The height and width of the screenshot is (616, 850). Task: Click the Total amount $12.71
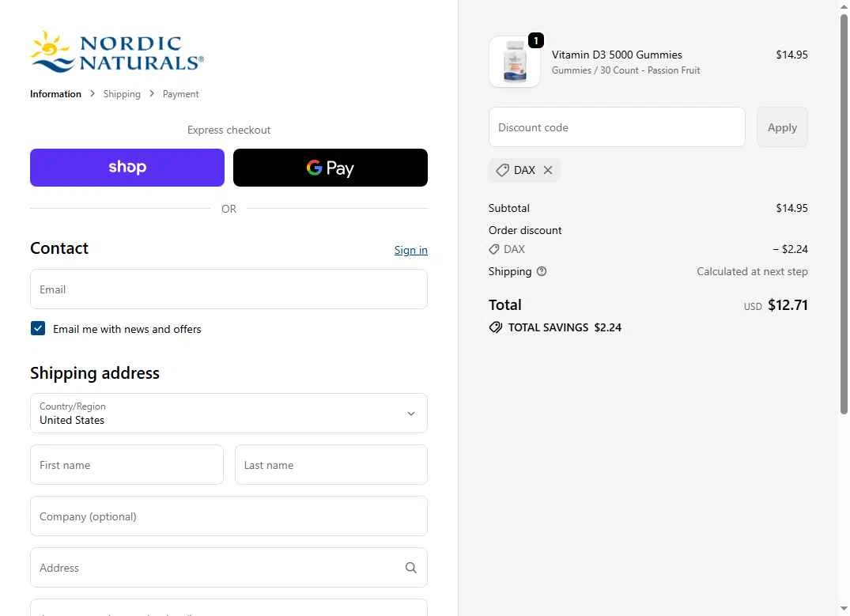point(788,305)
